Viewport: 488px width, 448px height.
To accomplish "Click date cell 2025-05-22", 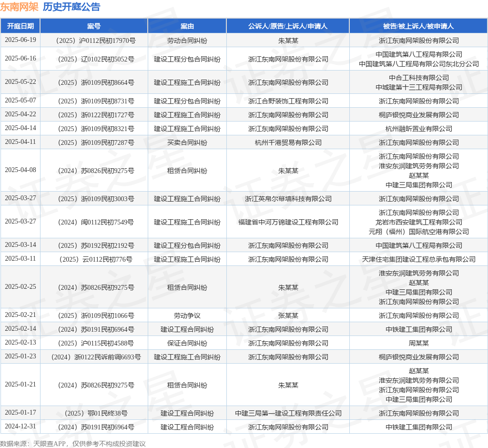I will pyautogui.click(x=20, y=82).
